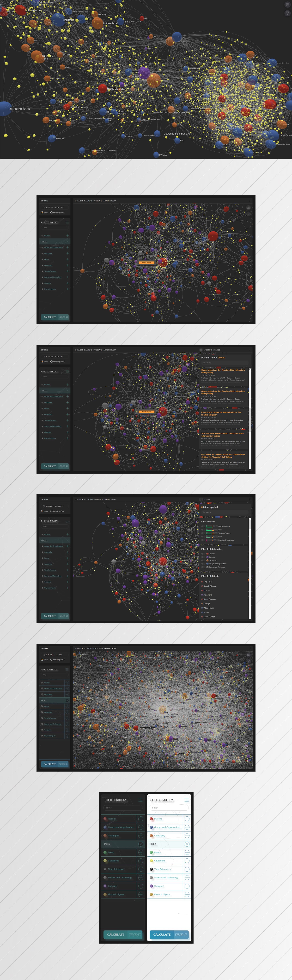Click Filter input in bottom light sidebar
292x980 pixels.
(x=169, y=808)
